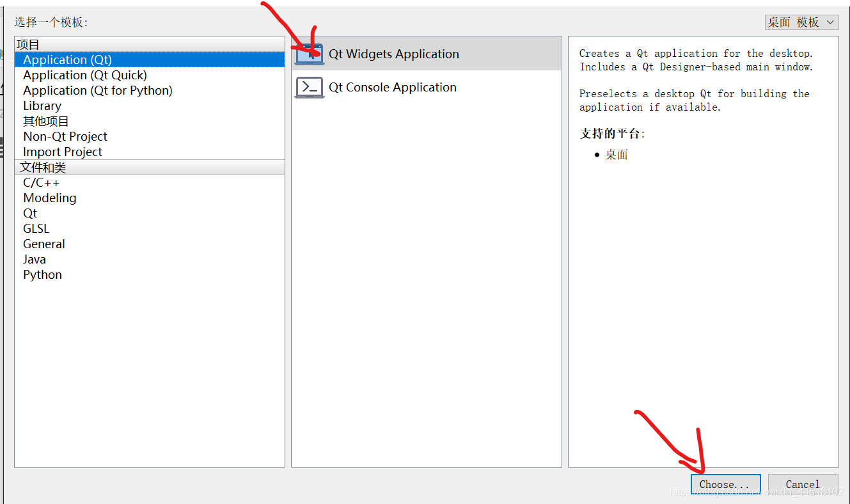Select the Qt Widgets Application template icon
Screen dimensions: 850x504
[310, 54]
